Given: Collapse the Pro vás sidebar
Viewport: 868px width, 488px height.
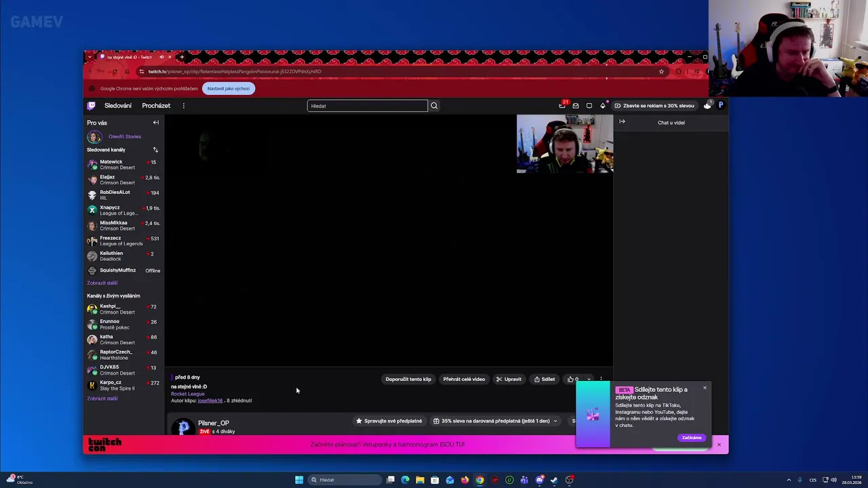Looking at the screenshot, I should point(156,123).
